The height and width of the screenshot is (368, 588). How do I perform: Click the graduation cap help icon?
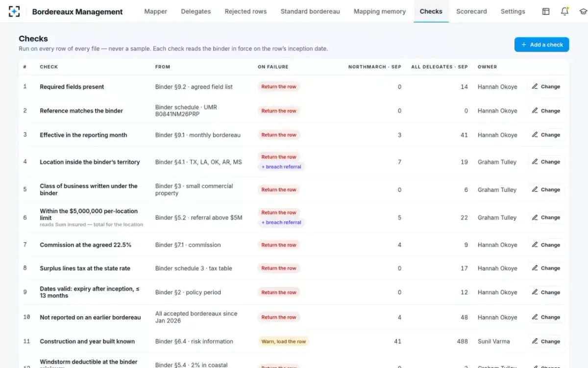pyautogui.click(x=583, y=11)
